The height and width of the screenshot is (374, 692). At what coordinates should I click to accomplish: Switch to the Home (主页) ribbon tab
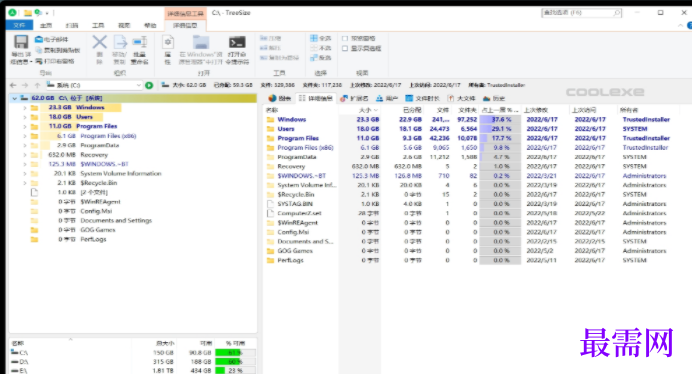[x=46, y=26]
